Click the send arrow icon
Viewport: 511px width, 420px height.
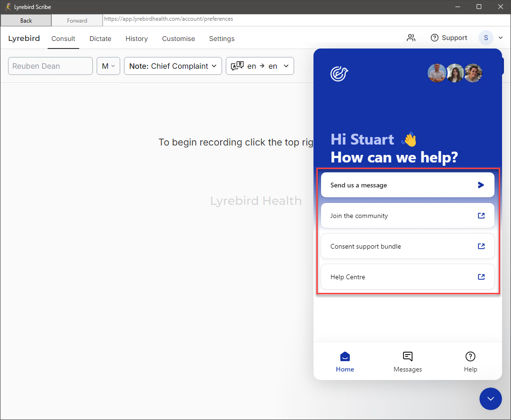481,185
